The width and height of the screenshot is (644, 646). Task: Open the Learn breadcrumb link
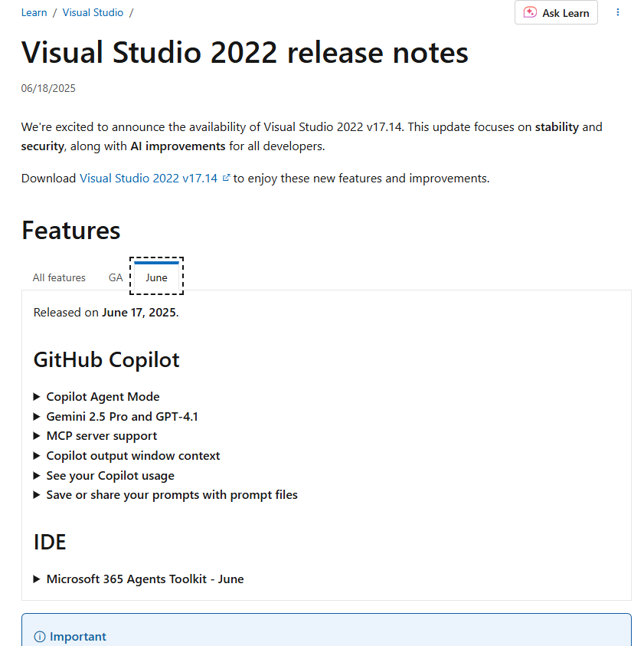tap(34, 12)
